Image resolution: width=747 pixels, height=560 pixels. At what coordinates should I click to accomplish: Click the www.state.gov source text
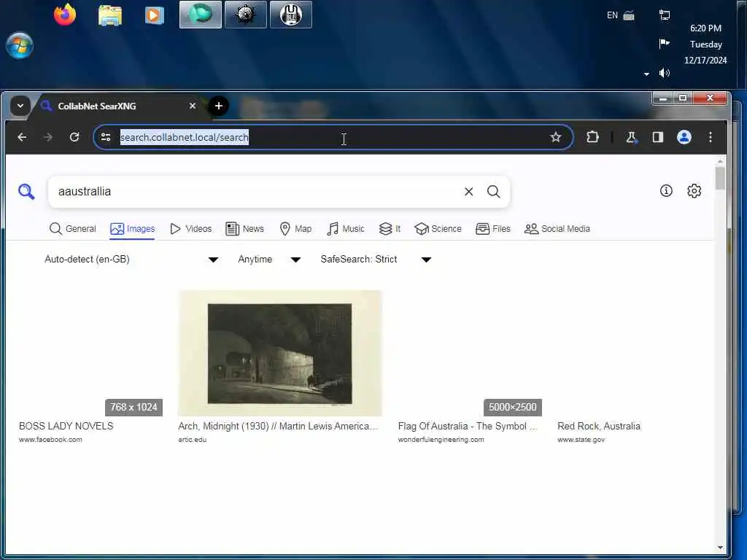tap(581, 440)
